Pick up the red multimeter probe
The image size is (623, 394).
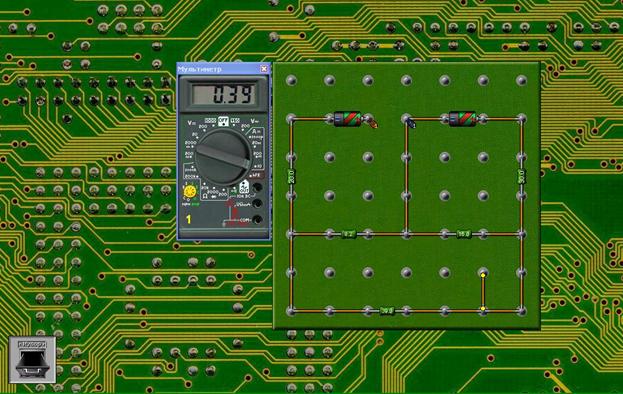click(373, 124)
